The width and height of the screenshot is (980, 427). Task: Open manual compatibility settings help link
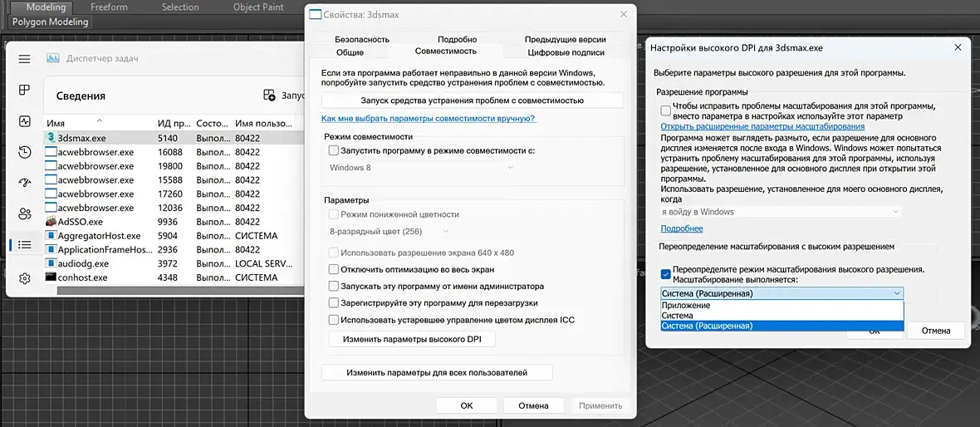tap(428, 118)
